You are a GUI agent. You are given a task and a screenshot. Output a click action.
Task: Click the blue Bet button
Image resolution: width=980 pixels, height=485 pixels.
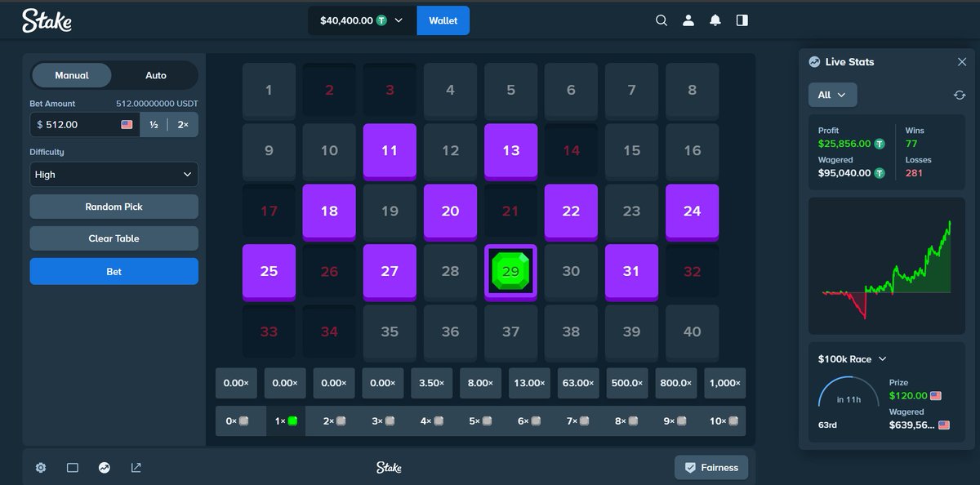click(114, 272)
